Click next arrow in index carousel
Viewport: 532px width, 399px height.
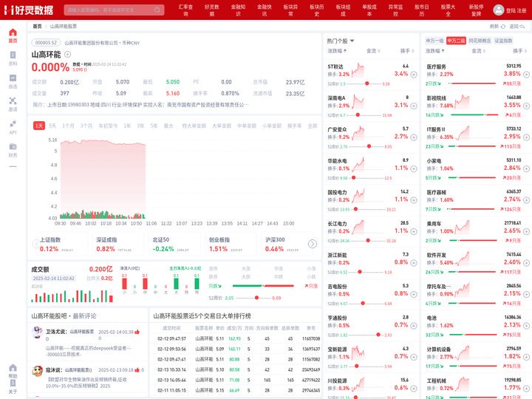[x=313, y=244]
